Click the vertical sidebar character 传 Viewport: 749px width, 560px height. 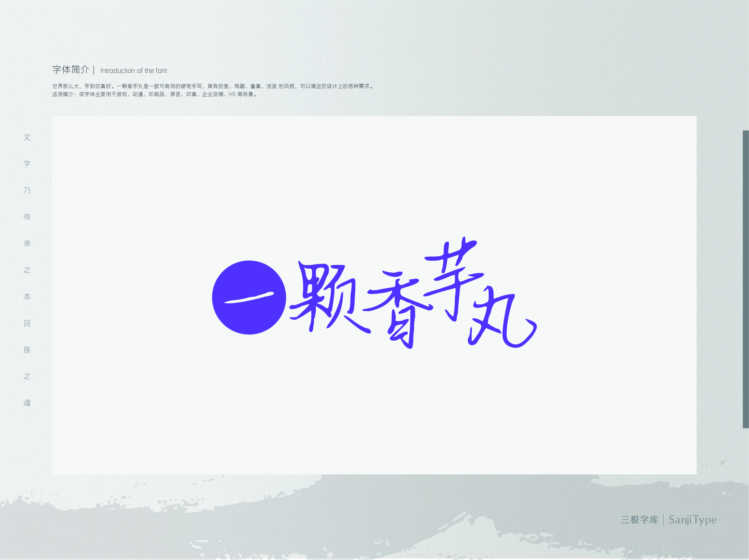[x=27, y=217]
